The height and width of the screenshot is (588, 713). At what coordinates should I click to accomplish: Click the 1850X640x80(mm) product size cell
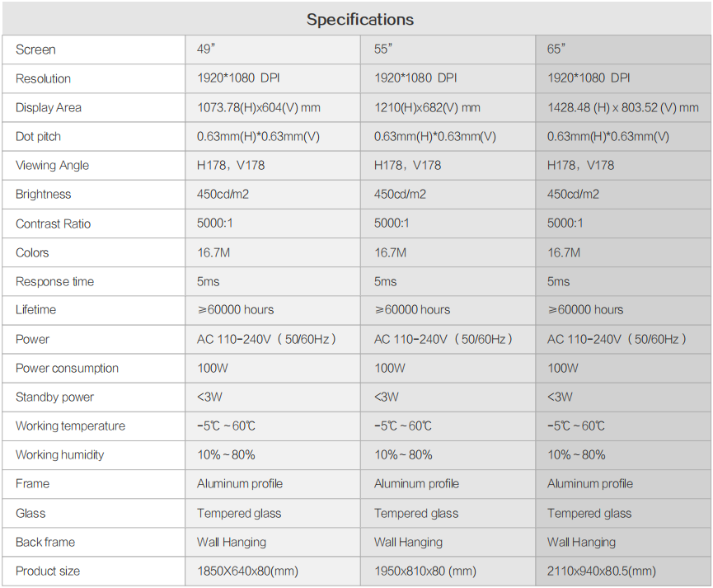[x=247, y=571]
